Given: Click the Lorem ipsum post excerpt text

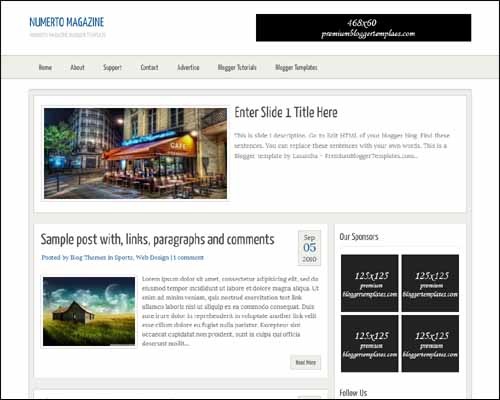Looking at the screenshot, I should [230, 311].
